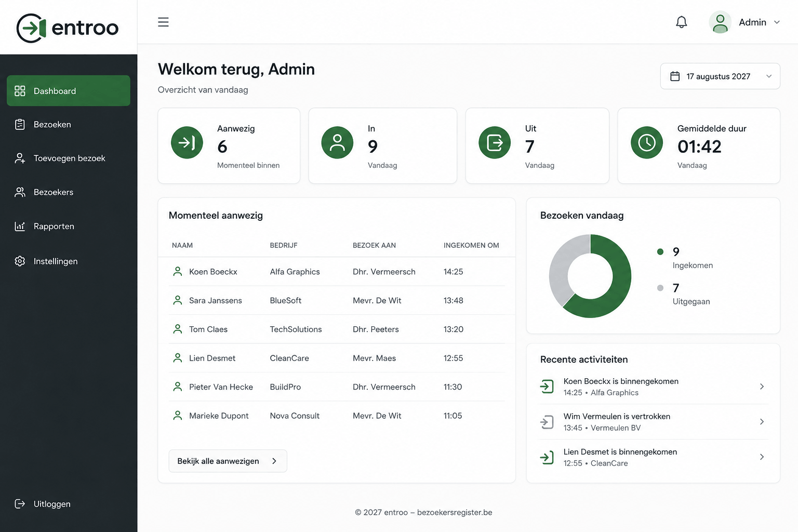
Task: Sort by the INGEKOMEN OM column header
Action: pos(471,245)
